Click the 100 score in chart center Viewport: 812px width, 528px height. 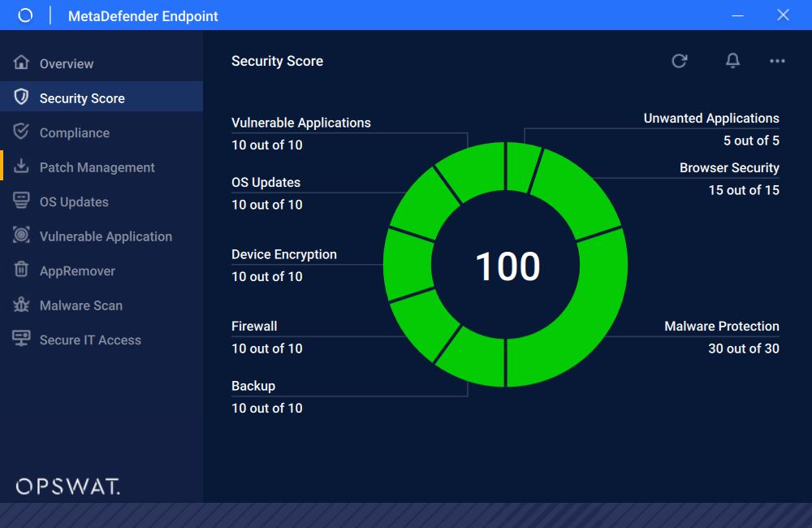click(x=507, y=266)
